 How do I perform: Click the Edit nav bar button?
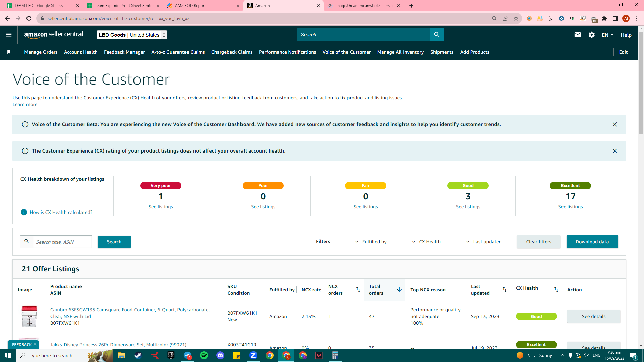point(623,52)
